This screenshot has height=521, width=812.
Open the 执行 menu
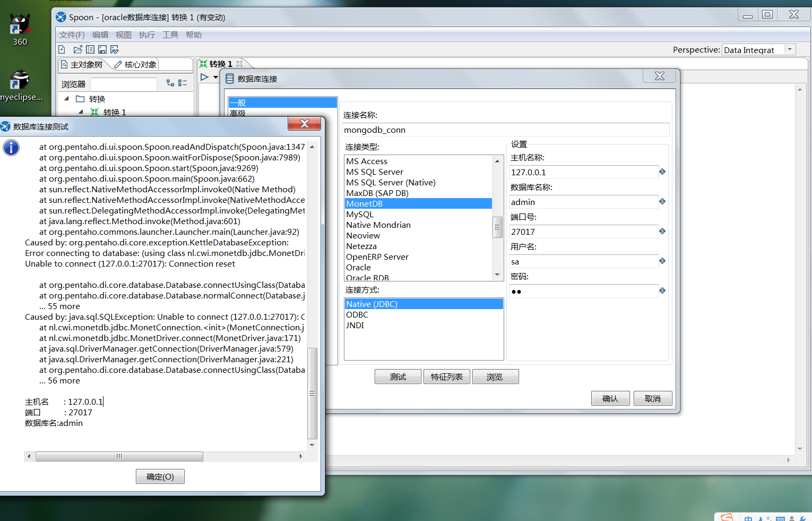pyautogui.click(x=147, y=35)
